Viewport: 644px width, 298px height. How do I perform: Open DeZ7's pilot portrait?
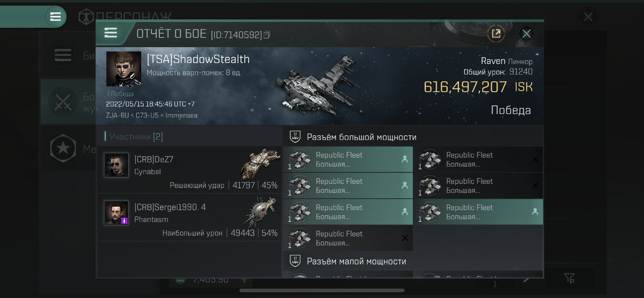pos(116,165)
